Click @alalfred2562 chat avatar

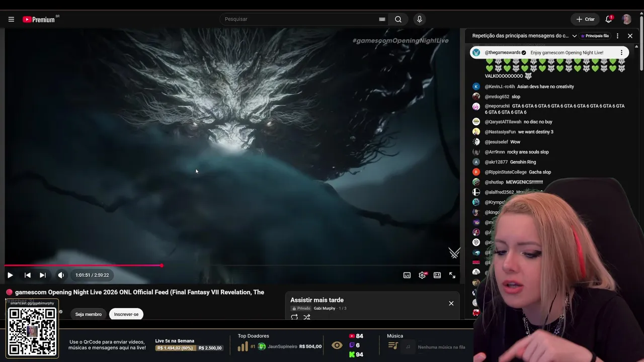pyautogui.click(x=476, y=192)
